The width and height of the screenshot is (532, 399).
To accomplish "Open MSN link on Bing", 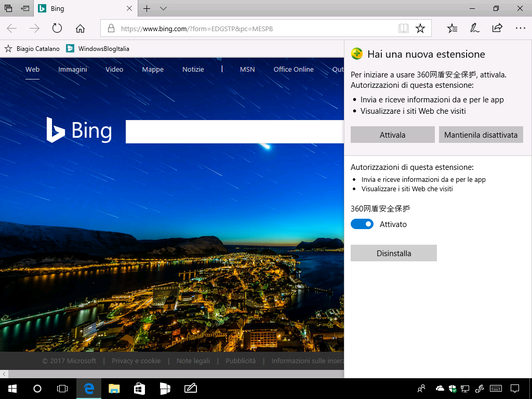I will point(247,69).
